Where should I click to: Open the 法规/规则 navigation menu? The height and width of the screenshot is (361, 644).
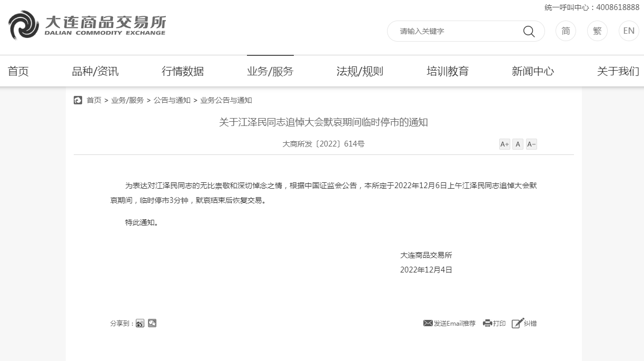(x=360, y=71)
